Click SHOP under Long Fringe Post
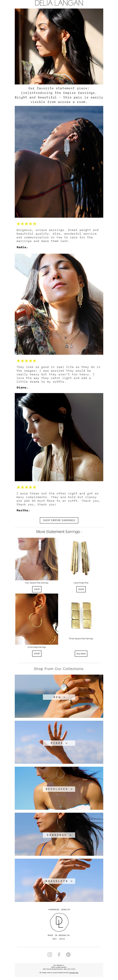 click(x=81, y=589)
